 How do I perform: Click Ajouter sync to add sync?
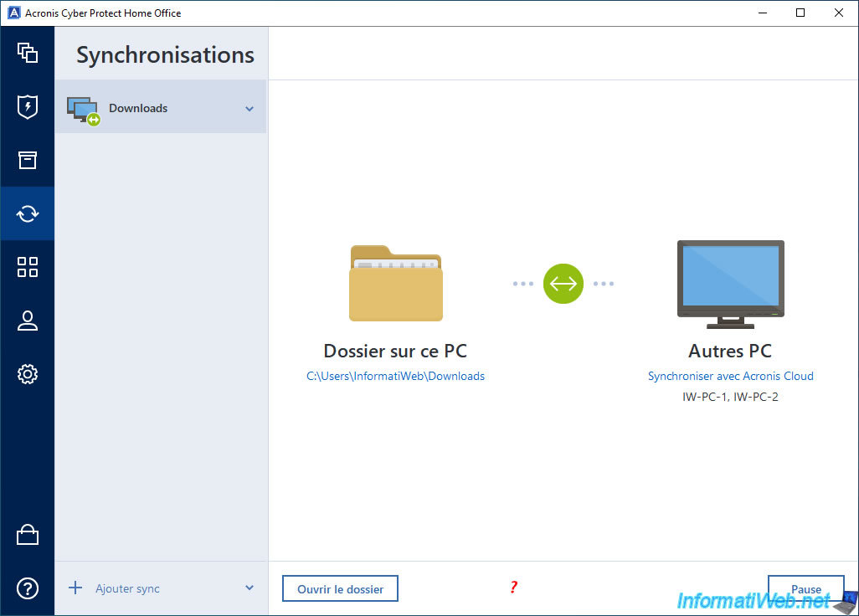[x=126, y=588]
